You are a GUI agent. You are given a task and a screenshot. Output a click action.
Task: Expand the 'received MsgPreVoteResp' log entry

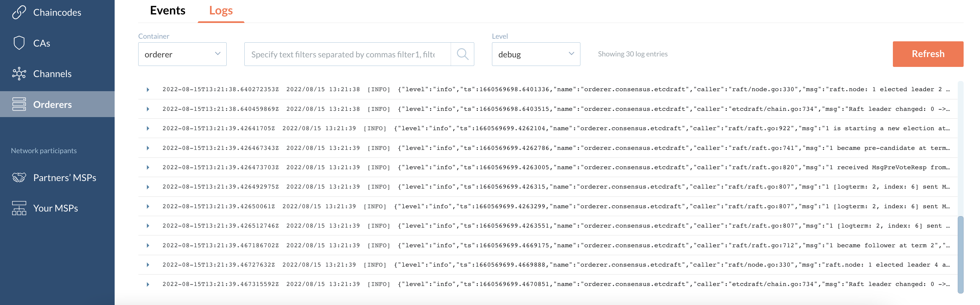(x=148, y=168)
